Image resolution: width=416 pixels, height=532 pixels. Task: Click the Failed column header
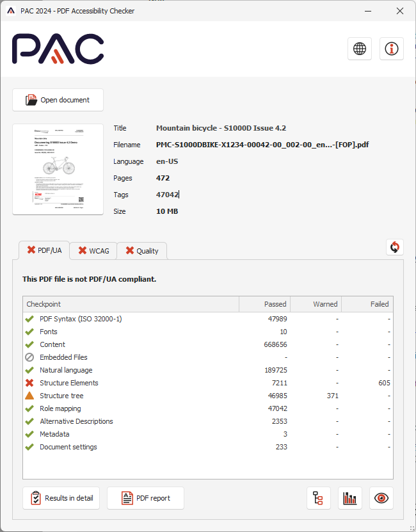[x=367, y=304]
